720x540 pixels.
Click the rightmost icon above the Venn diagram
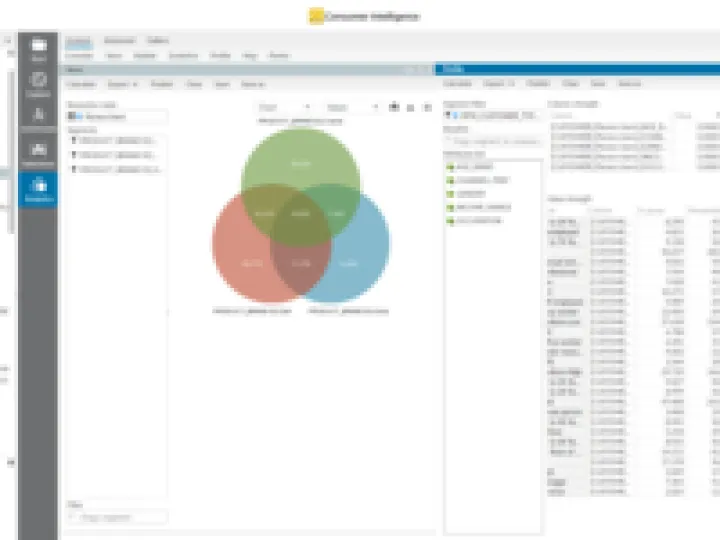[427, 106]
